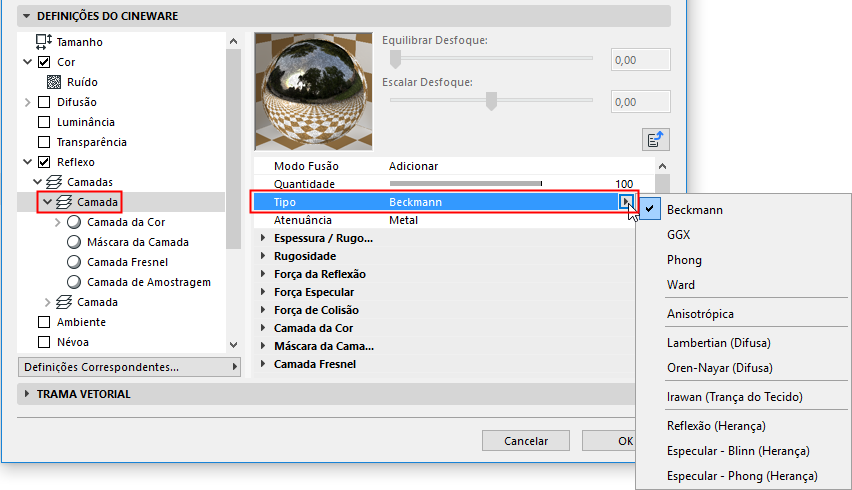Collapse the selected Camada node

(x=47, y=202)
